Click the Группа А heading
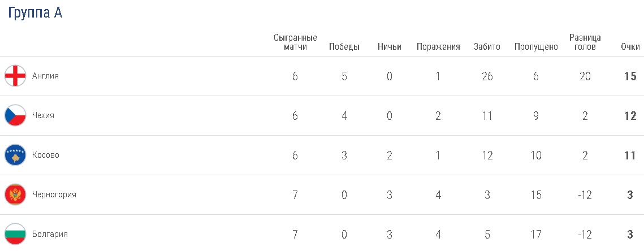Viewport: 644px width, 251px height. tap(35, 14)
